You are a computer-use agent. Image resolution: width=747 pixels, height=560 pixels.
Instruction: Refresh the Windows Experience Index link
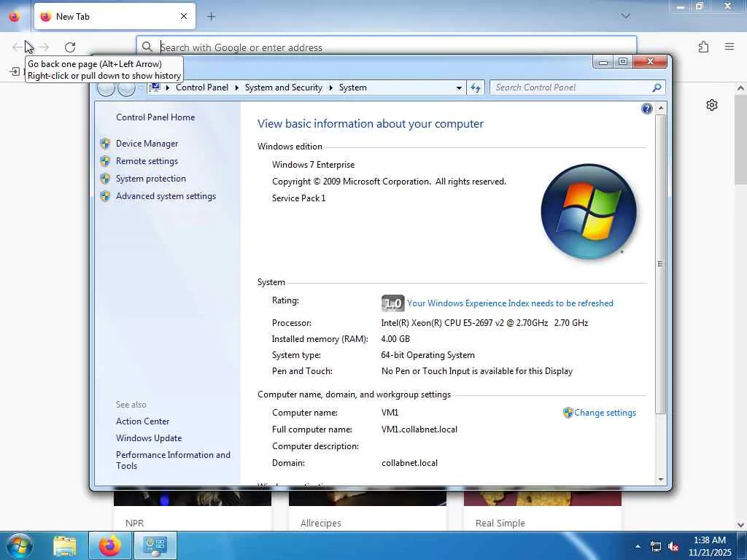(x=510, y=303)
